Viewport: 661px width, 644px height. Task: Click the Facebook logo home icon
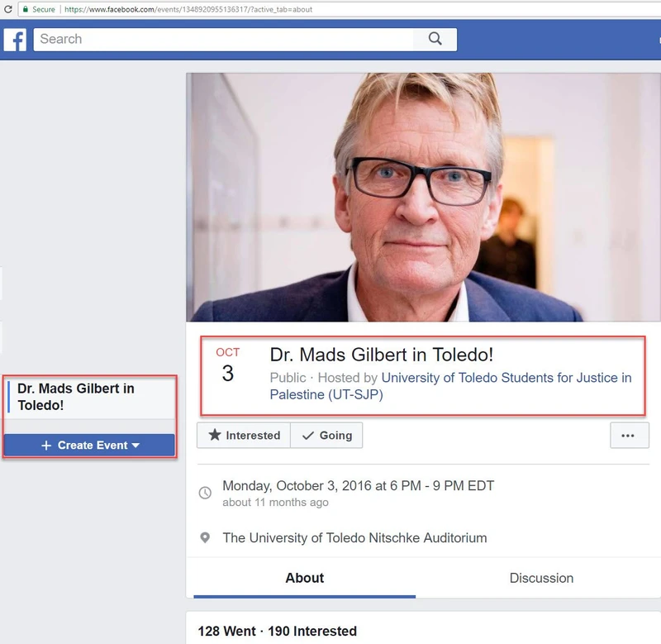[15, 40]
